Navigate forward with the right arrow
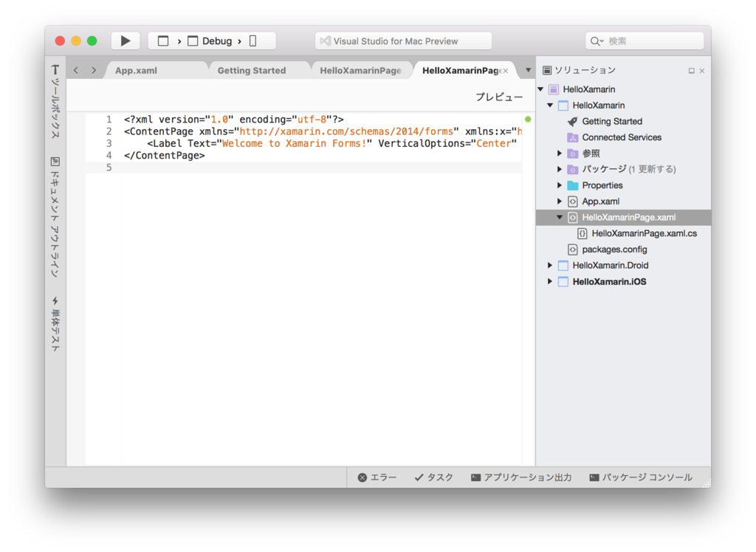 click(94, 70)
